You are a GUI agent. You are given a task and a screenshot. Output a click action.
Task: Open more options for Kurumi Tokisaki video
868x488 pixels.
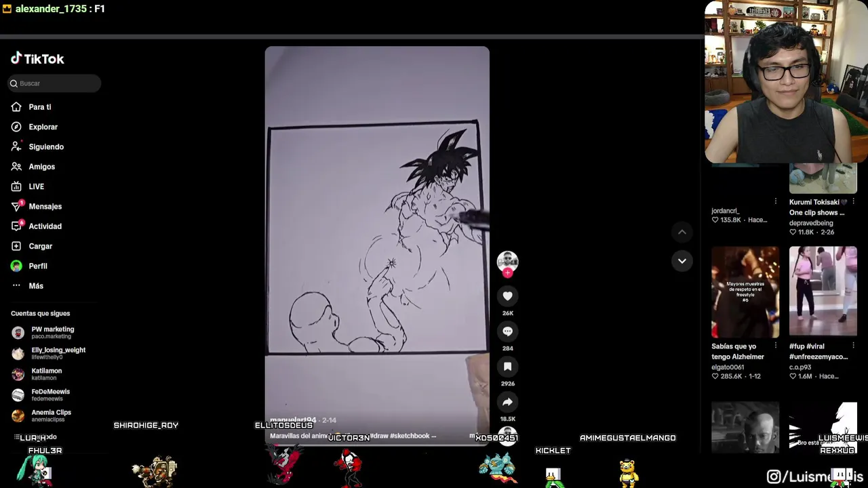coord(853,201)
